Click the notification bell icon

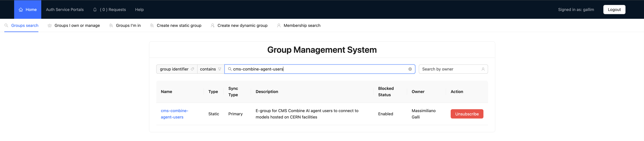click(x=95, y=10)
